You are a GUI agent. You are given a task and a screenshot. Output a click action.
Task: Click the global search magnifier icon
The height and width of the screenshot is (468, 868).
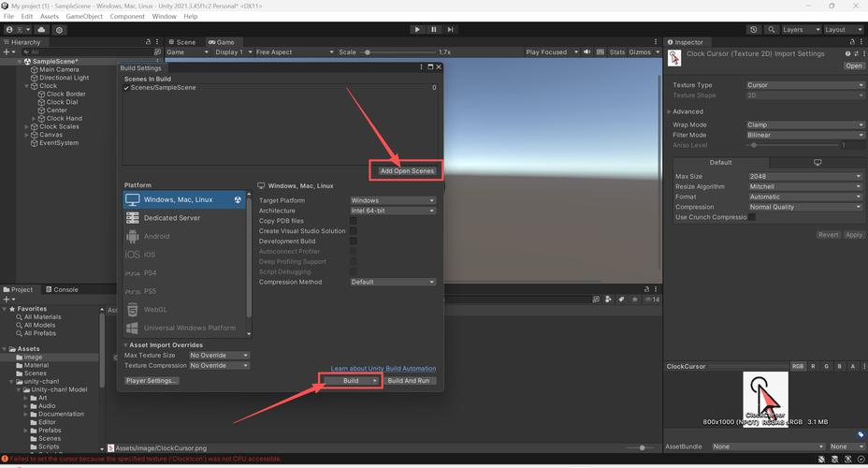[771, 29]
